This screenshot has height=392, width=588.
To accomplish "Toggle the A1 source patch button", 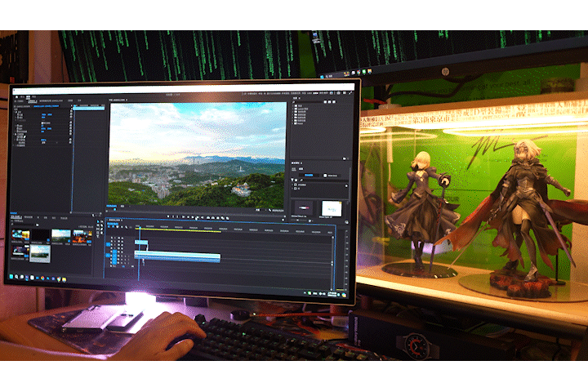I will 108,255.
